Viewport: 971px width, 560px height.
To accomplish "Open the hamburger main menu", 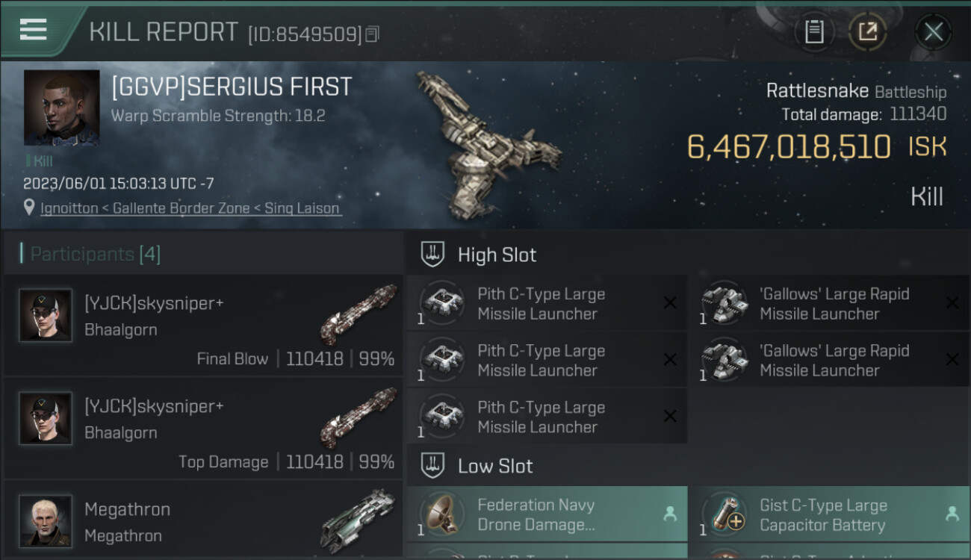I will 34,30.
